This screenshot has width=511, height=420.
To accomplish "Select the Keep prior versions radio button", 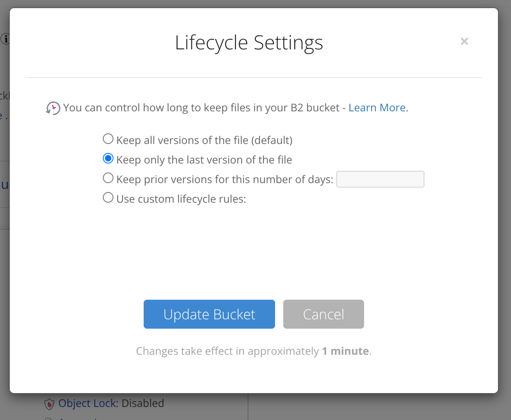I will point(108,178).
